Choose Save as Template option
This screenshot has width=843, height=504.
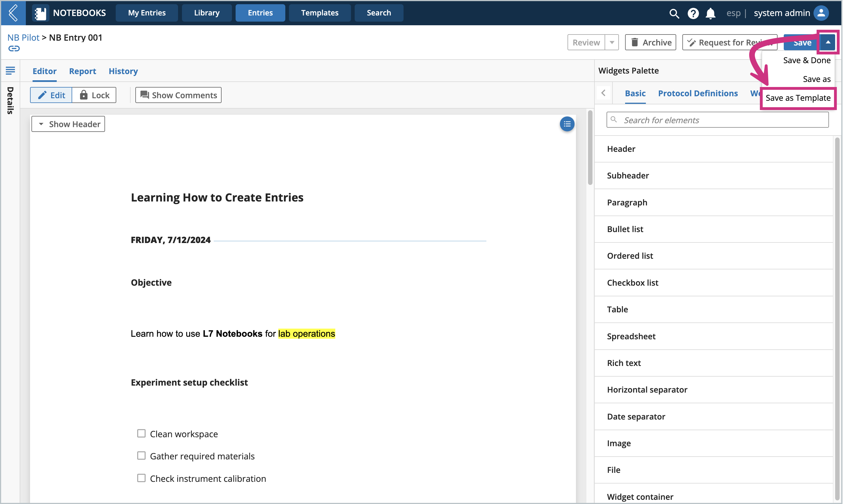(x=798, y=98)
